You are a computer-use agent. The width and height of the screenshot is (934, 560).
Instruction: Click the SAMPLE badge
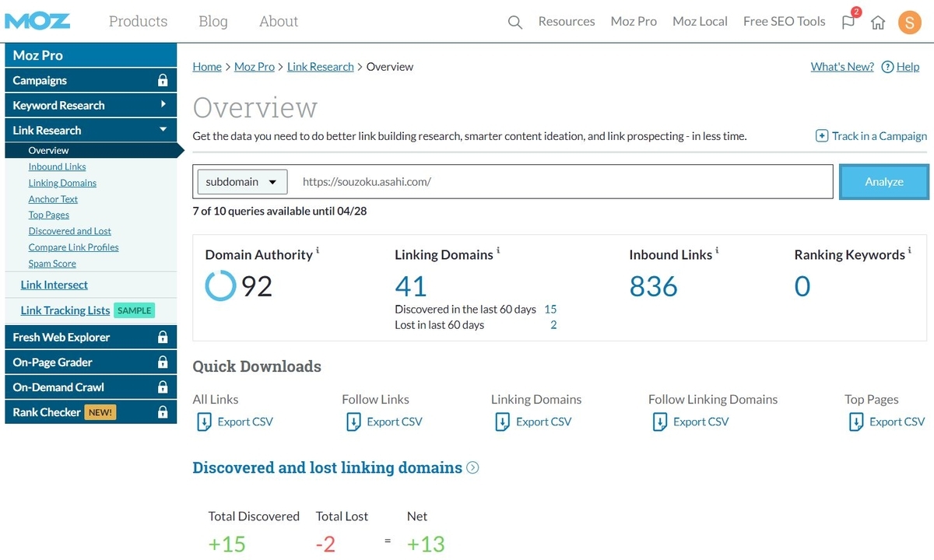pyautogui.click(x=134, y=310)
